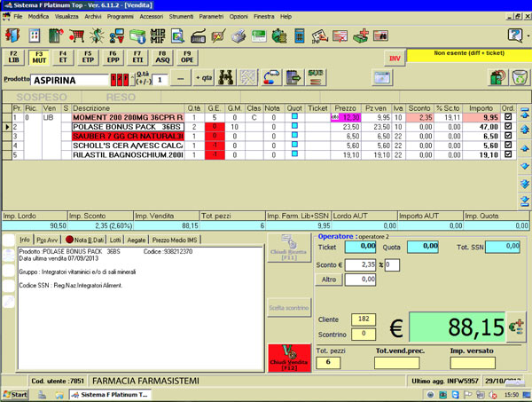Image resolution: width=532 pixels, height=402 pixels.
Task: Click the single up arrow beside table
Action: tap(525, 148)
